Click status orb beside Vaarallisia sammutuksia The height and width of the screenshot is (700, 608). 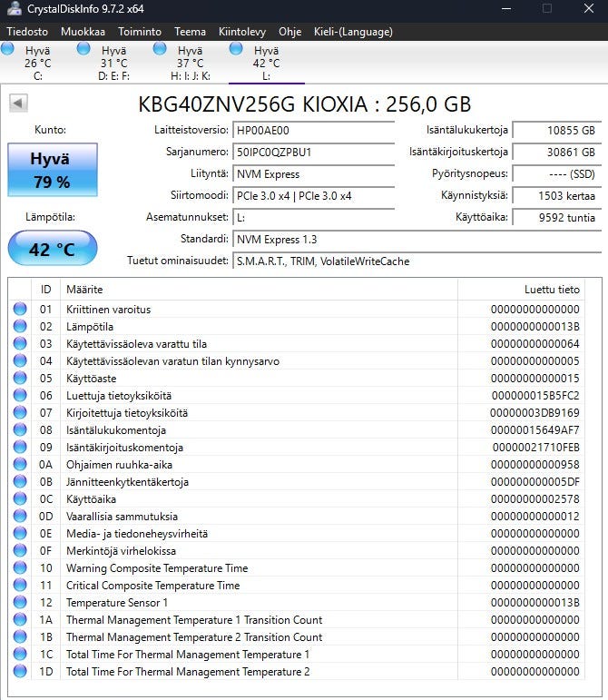coord(20,517)
